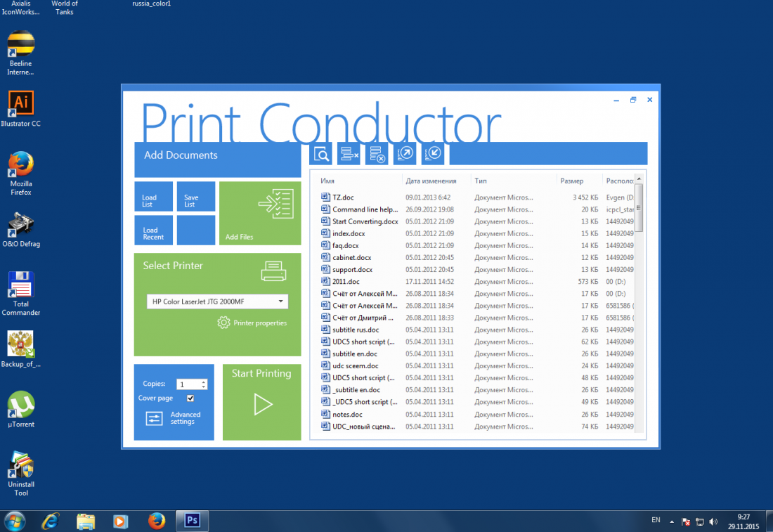This screenshot has width=773, height=532.
Task: Open the taskbar clock showing 9:27
Action: click(743, 521)
